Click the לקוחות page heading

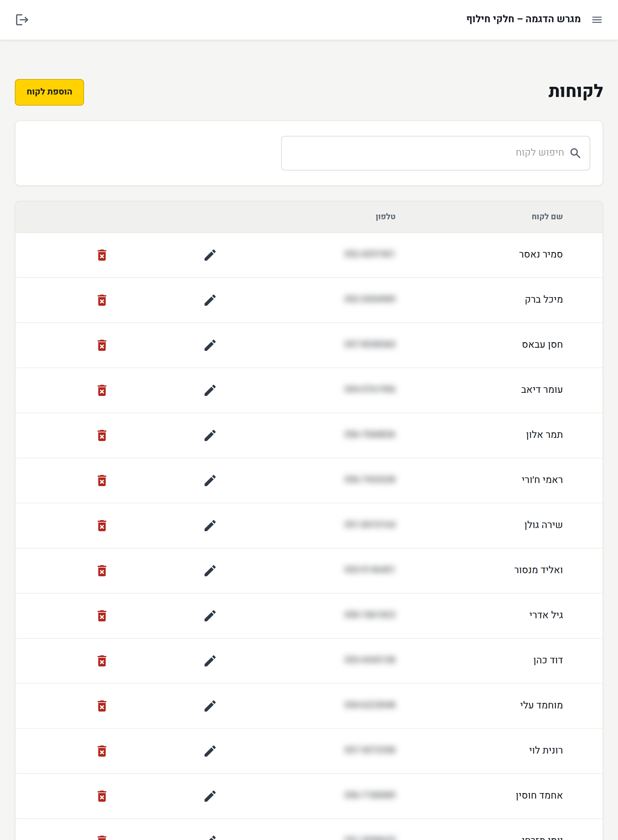[x=575, y=91]
